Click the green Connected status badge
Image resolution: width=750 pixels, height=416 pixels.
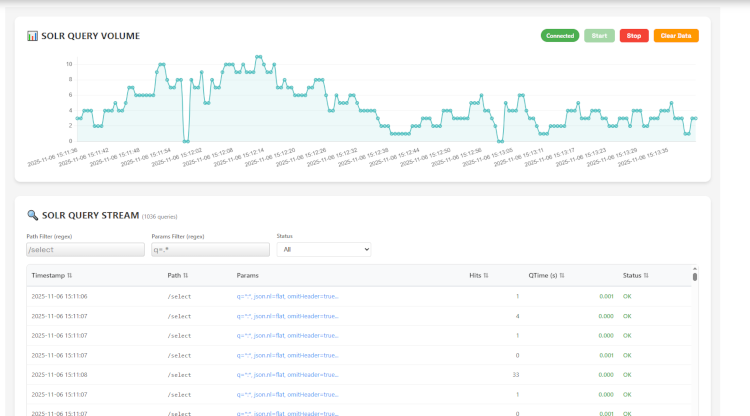click(560, 35)
